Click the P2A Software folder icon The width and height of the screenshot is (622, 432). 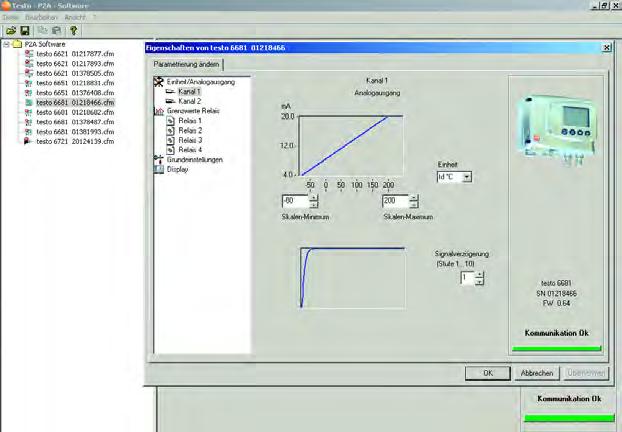point(17,44)
